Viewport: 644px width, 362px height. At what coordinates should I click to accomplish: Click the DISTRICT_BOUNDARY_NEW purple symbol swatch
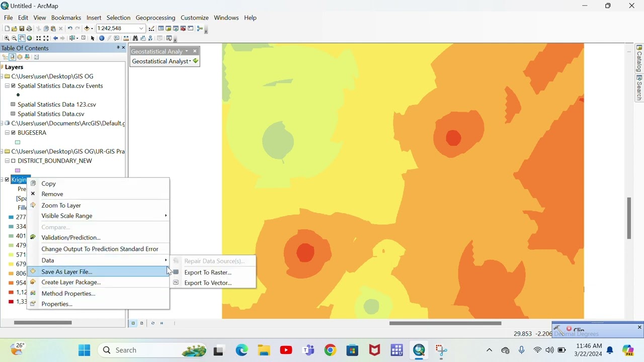[18, 170]
